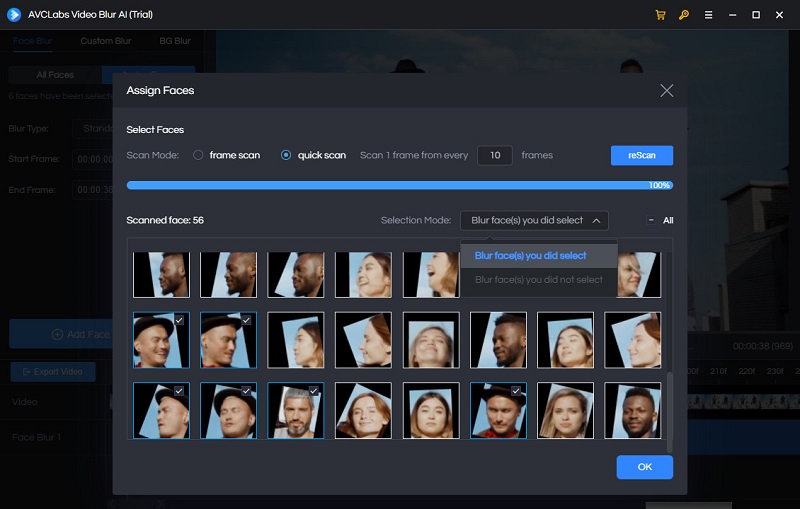
Task: Click the Start Frame time field
Action: click(92, 159)
